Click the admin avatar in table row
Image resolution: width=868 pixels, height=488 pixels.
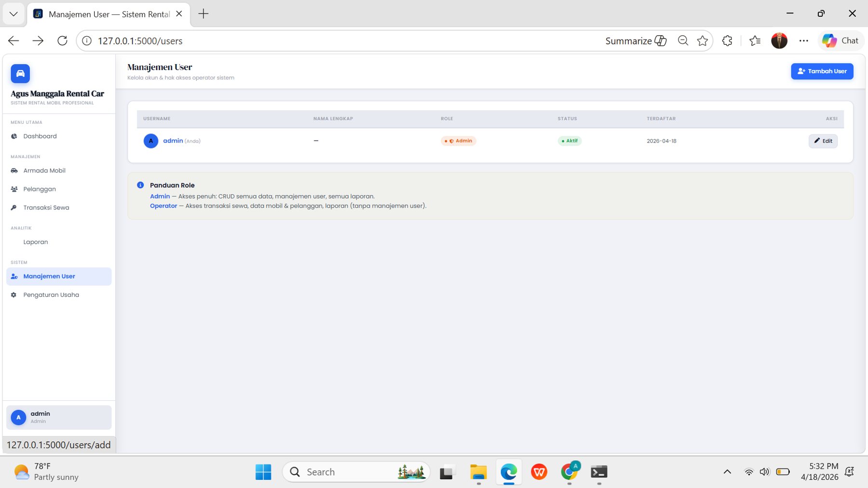pos(151,141)
